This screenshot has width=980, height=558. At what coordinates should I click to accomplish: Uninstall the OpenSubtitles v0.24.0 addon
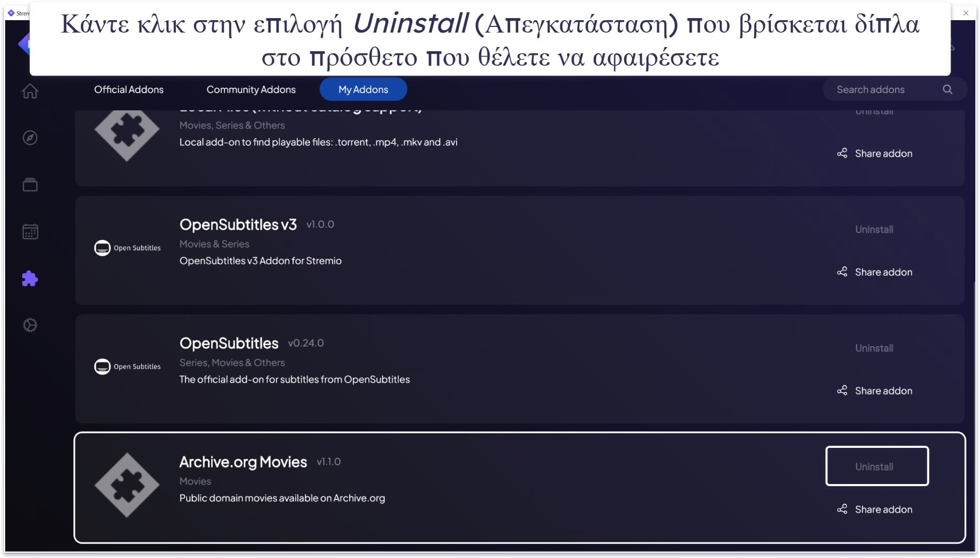click(874, 348)
